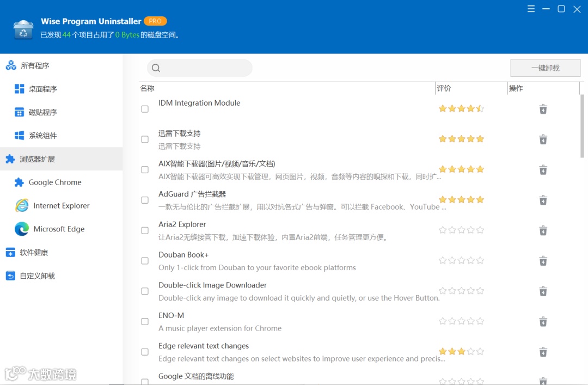
Task: Uninstall IDM Integration Module via trash icon
Action: 543,109
